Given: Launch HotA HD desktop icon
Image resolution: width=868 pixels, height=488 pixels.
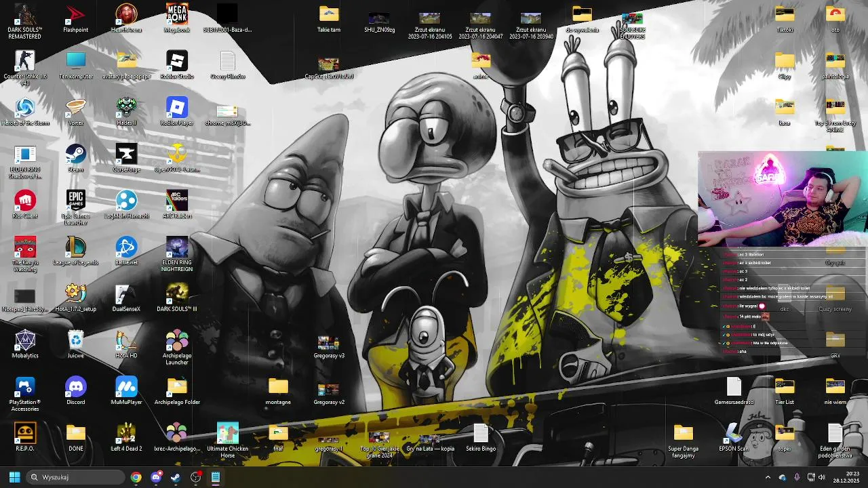Looking at the screenshot, I should 126,344.
